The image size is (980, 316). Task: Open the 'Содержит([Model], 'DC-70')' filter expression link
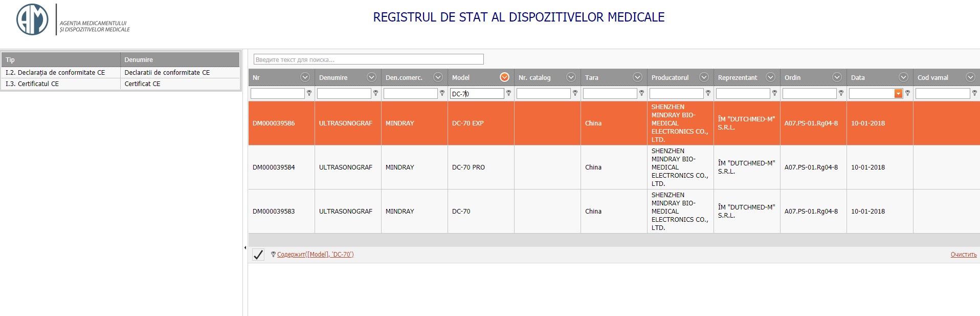[315, 255]
